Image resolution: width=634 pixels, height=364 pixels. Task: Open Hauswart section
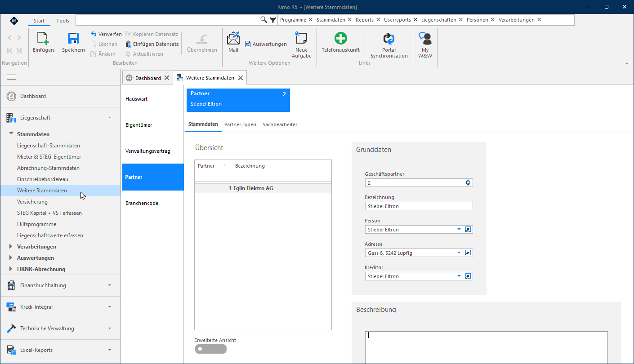(153, 99)
